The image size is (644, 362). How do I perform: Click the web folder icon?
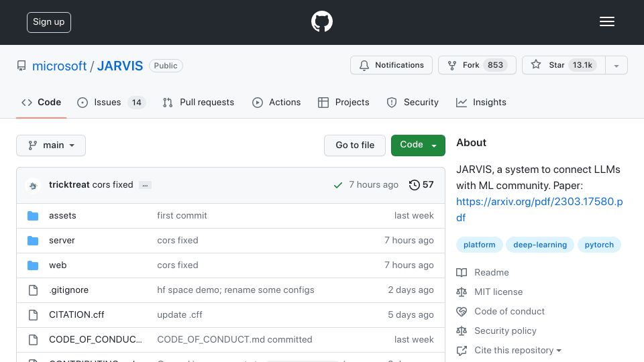pyautogui.click(x=33, y=265)
